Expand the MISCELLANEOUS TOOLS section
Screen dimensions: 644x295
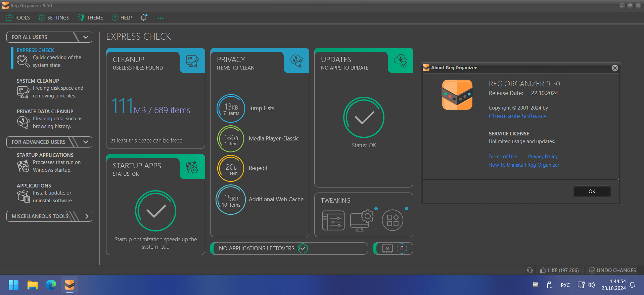[x=49, y=216]
